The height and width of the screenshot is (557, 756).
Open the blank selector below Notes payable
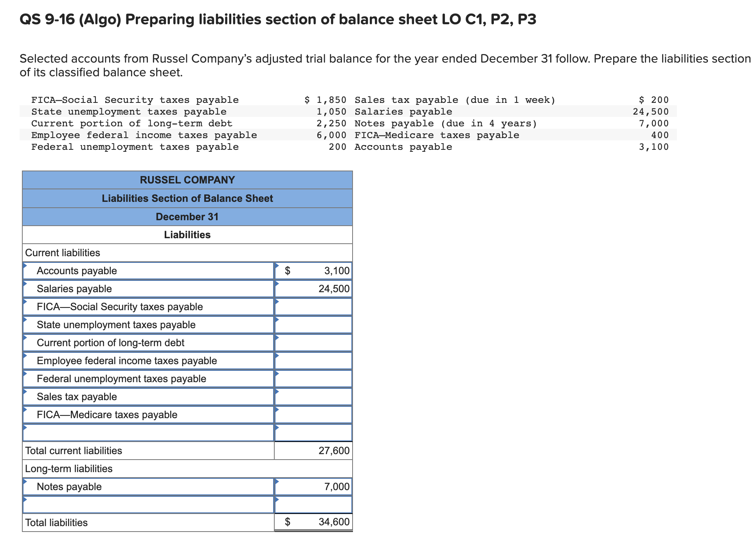point(149,505)
